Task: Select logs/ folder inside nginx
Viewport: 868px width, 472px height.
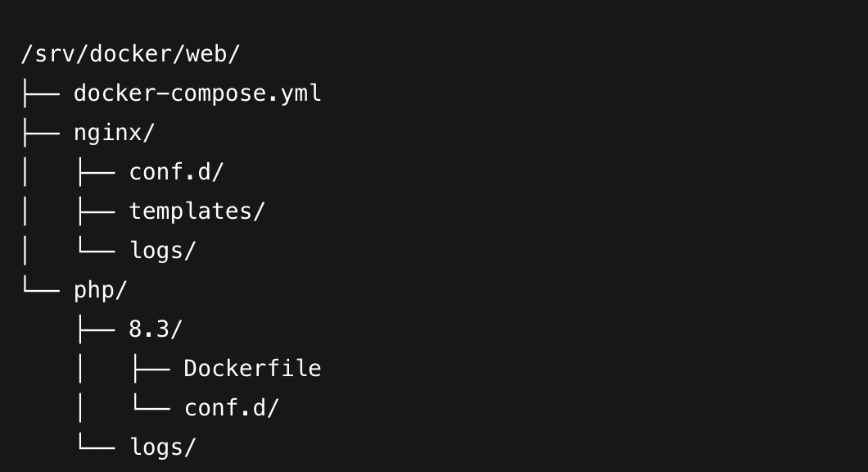Action: (162, 251)
